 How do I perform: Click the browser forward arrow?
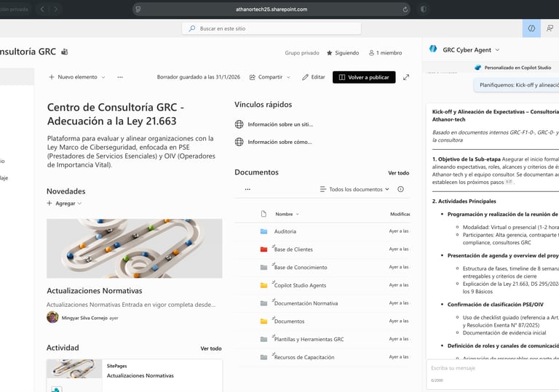pos(55,9)
